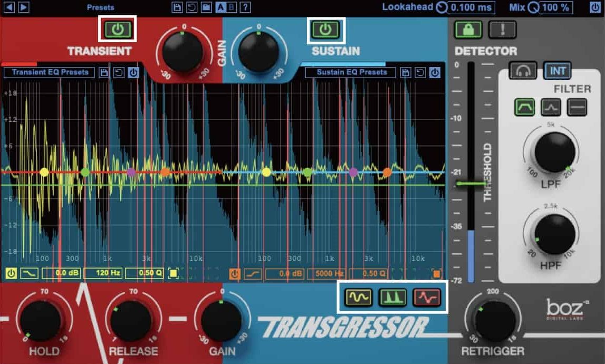
Task: Click the Mix 100 % value field
Action: tap(556, 7)
